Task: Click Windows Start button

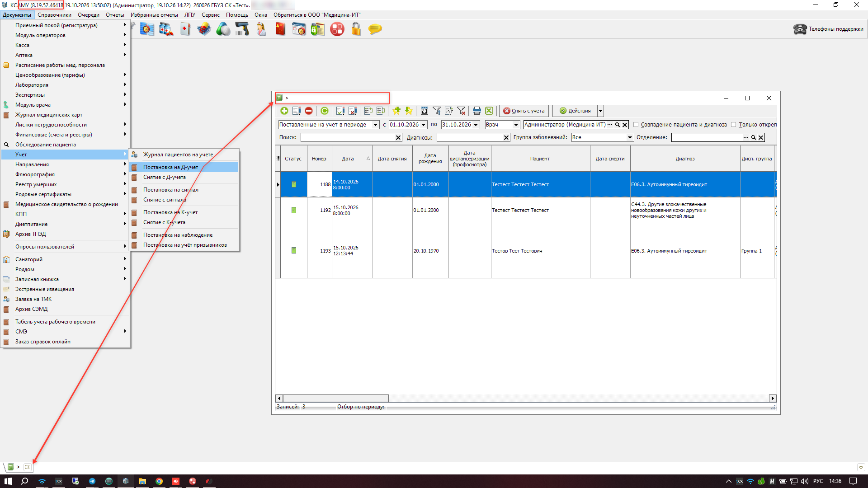Action: coord(8,481)
